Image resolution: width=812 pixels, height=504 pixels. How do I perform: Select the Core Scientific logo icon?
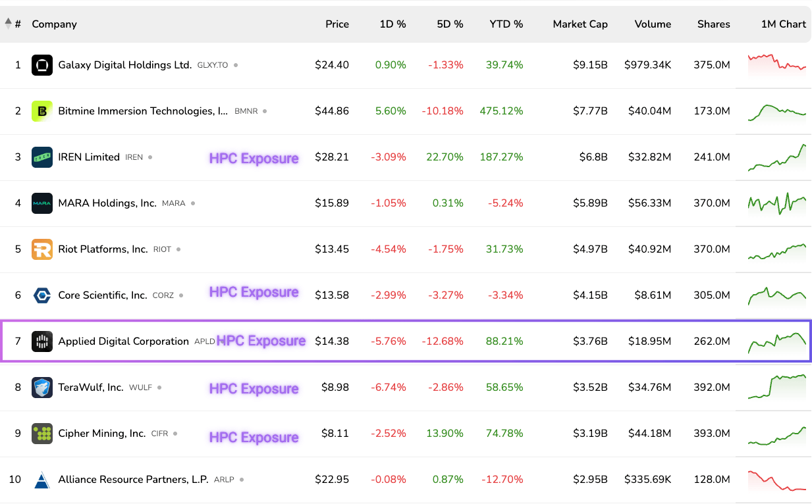(x=42, y=295)
